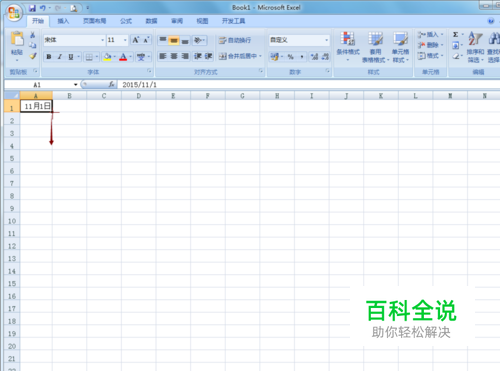This screenshot has width=500, height=371.
Task: Open the font size dropdown
Action: click(x=125, y=40)
